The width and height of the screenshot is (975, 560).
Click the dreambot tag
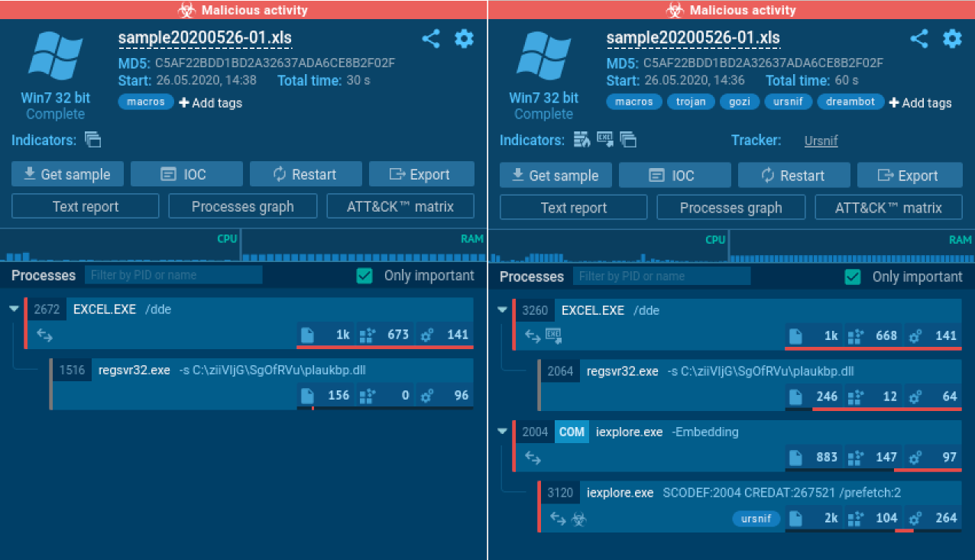[x=850, y=102]
